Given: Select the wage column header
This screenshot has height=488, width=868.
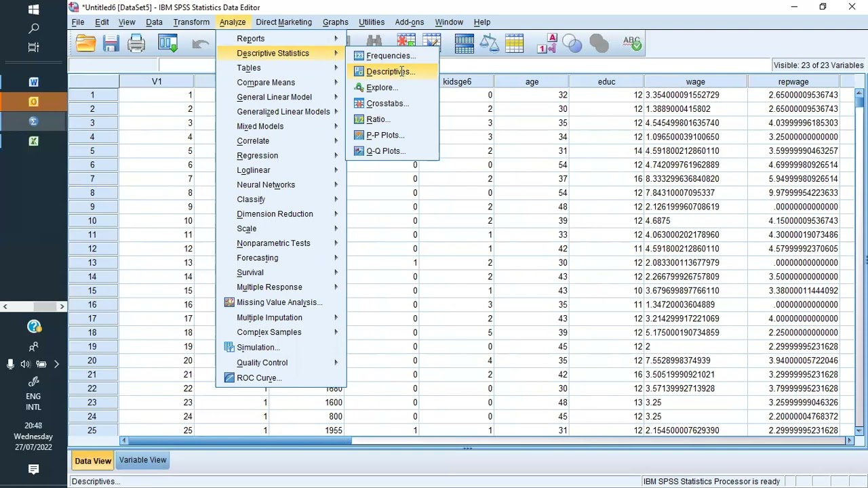Looking at the screenshot, I should [695, 81].
